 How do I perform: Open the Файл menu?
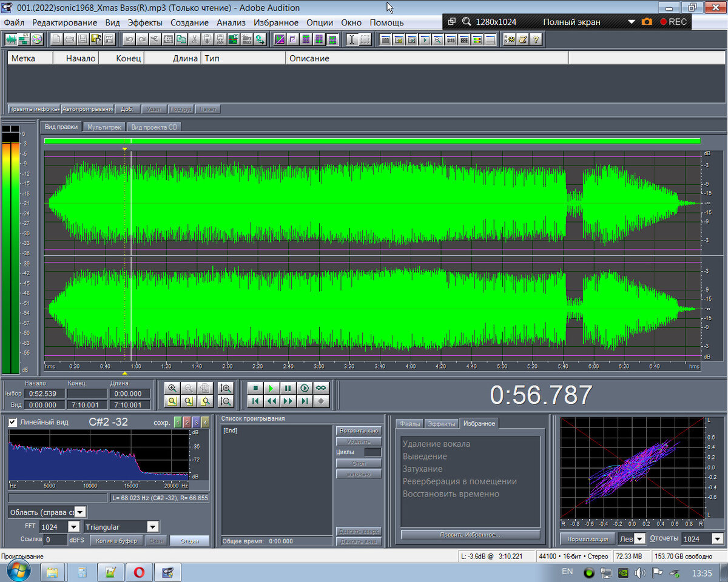14,22
